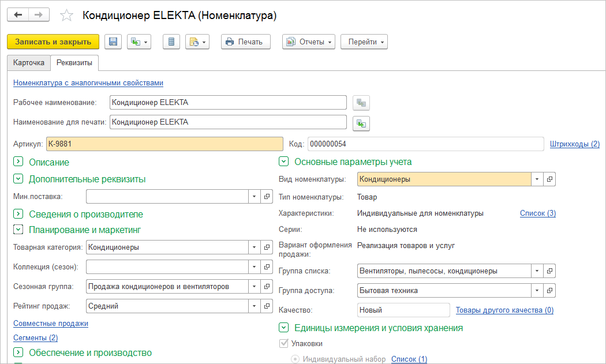Open the Отчеты dropdown menu

pos(309,42)
